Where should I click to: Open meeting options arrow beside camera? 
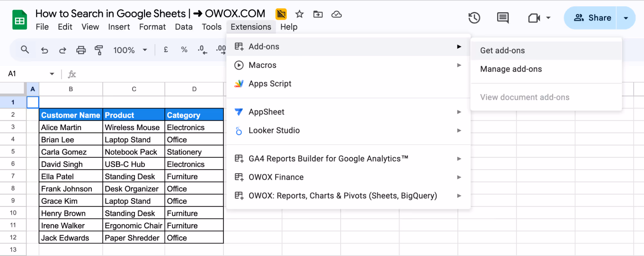point(548,18)
